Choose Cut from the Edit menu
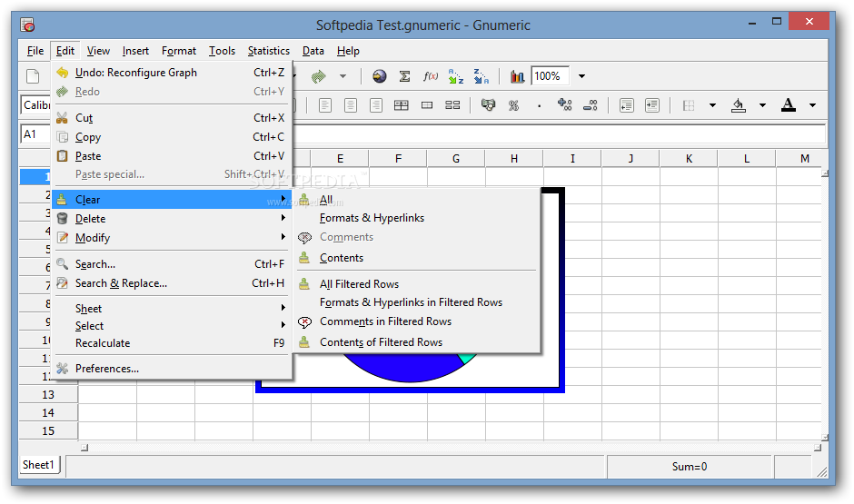Image resolution: width=854 pixels, height=504 pixels. tap(172, 117)
